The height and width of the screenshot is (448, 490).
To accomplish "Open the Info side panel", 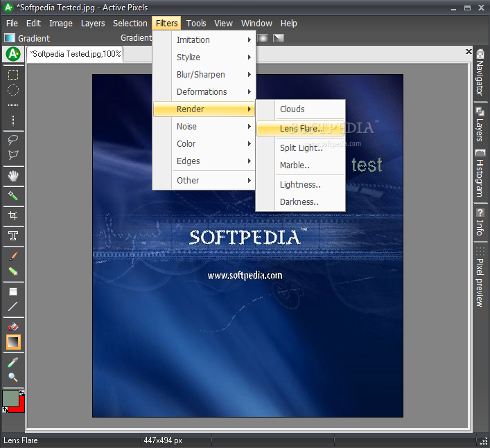I will pyautogui.click(x=480, y=222).
